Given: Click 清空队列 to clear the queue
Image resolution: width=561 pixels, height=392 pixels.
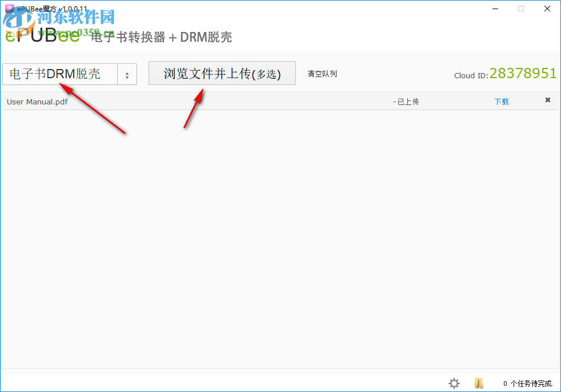Looking at the screenshot, I should pos(322,74).
